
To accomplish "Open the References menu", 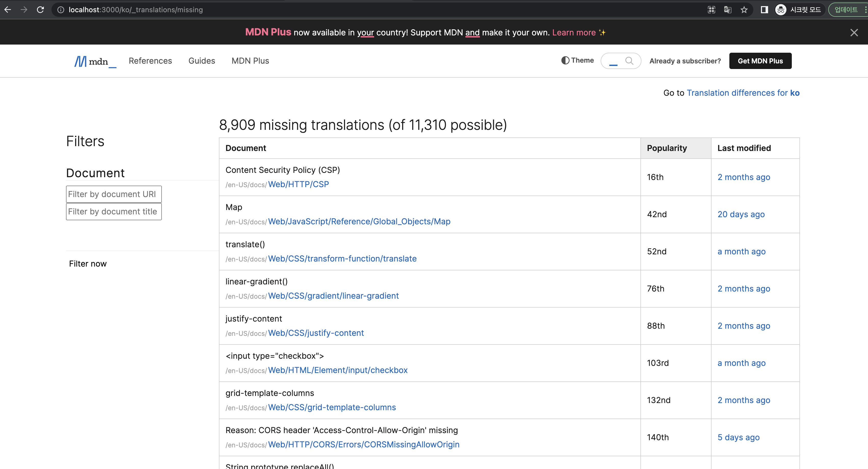I will 150,61.
